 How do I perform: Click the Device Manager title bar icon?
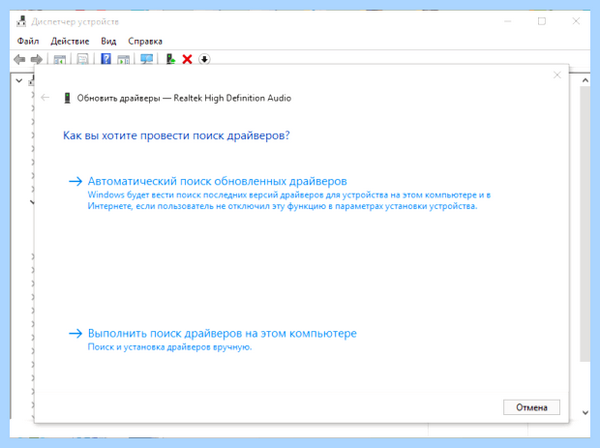tap(21, 21)
